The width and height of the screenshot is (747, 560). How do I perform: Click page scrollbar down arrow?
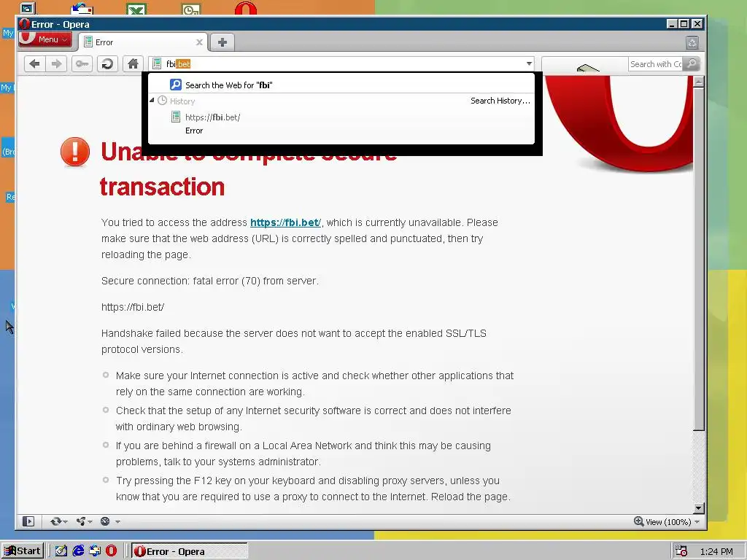point(698,507)
